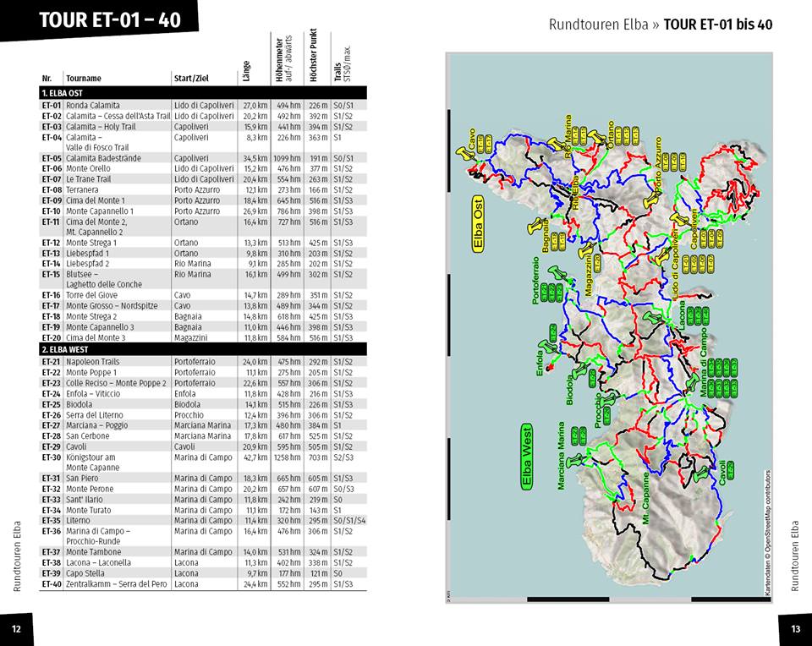812x646 pixels.
Task: Select the Lido di Capoliveri map pushpin
Action: click(x=662, y=255)
